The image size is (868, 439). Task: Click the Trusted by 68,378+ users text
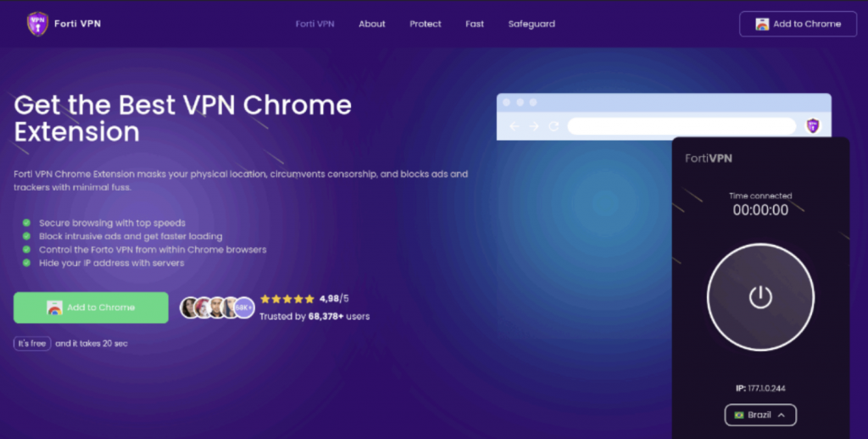(x=314, y=316)
